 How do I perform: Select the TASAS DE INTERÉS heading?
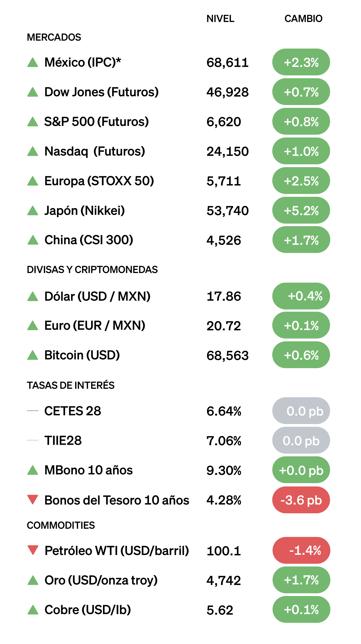coord(71,385)
